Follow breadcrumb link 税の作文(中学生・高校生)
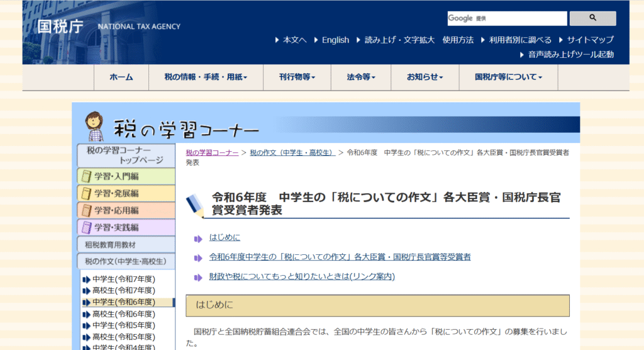Viewport: 644px width, 350px height. (292, 152)
